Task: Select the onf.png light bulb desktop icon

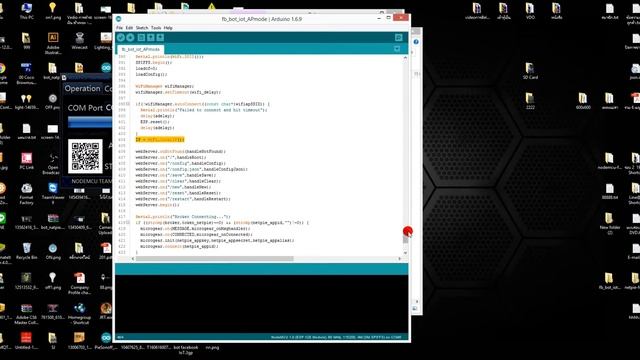Action: coord(53,11)
